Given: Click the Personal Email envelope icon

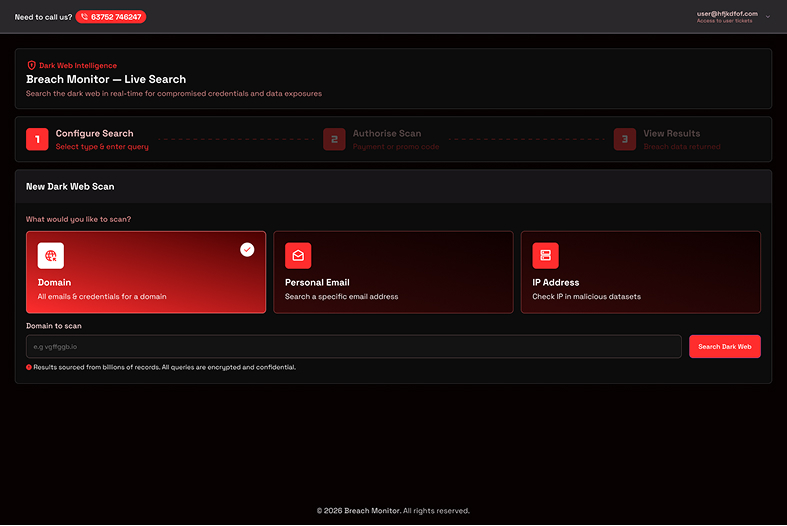Looking at the screenshot, I should pos(298,255).
